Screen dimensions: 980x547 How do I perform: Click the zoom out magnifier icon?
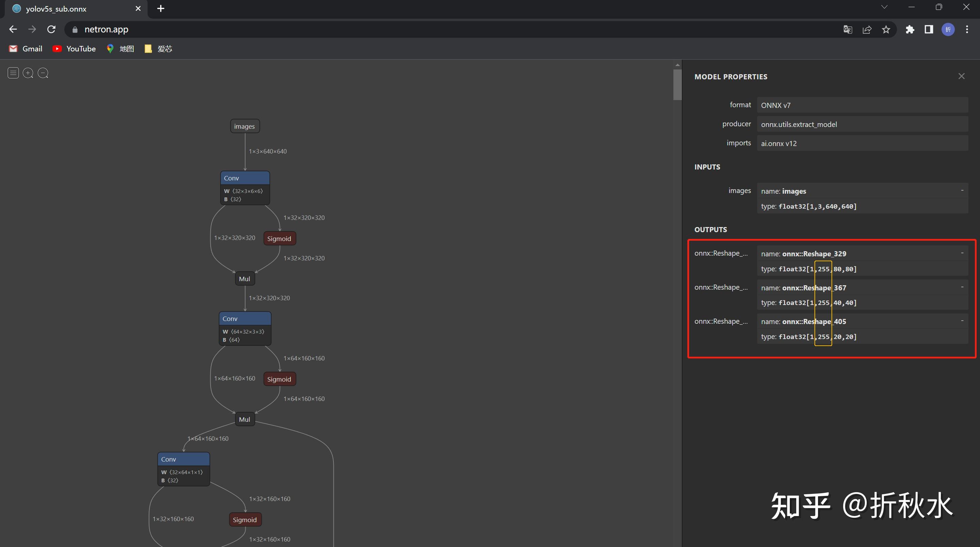click(43, 73)
